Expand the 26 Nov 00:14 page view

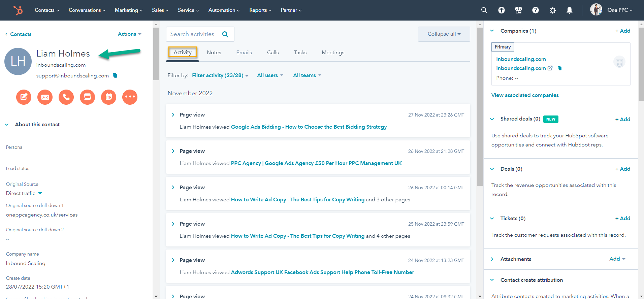[173, 188]
